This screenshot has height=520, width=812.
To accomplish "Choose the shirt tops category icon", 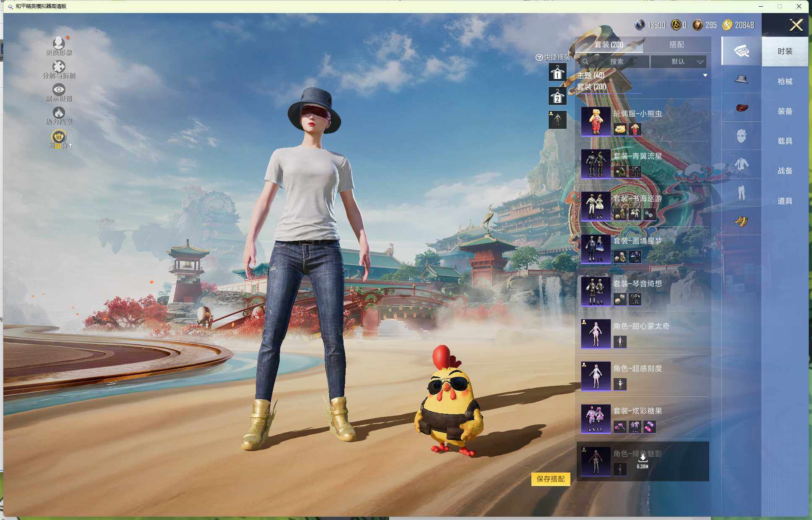I will 741,164.
